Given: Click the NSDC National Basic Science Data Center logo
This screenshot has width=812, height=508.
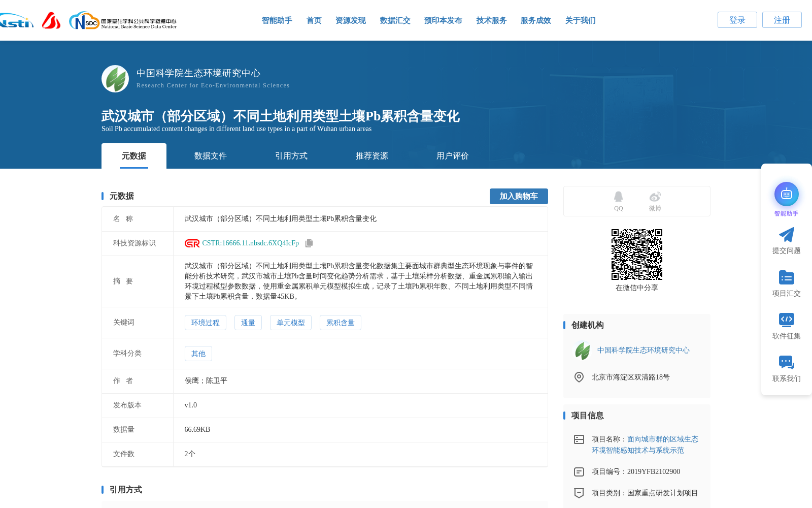Looking at the screenshot, I should click(123, 21).
